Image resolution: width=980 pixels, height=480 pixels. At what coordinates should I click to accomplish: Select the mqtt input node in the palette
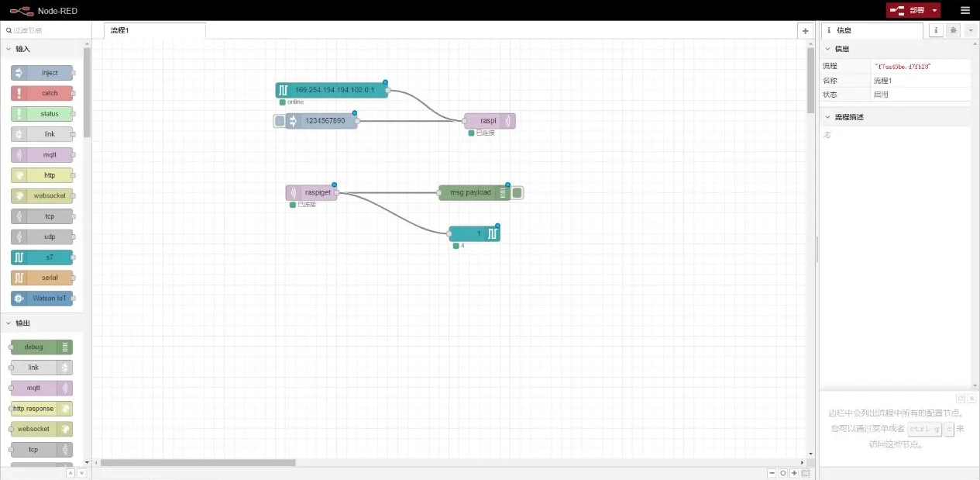42,154
